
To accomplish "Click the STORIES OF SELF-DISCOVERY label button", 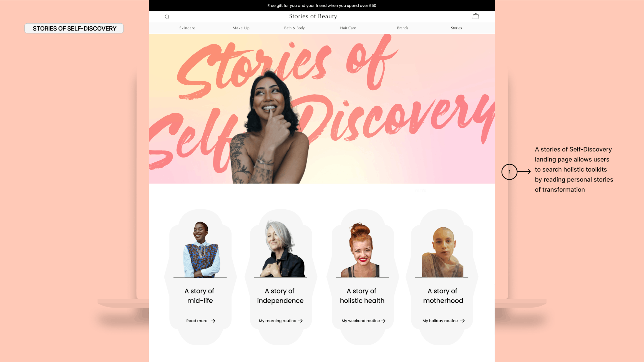I will 74,28.
